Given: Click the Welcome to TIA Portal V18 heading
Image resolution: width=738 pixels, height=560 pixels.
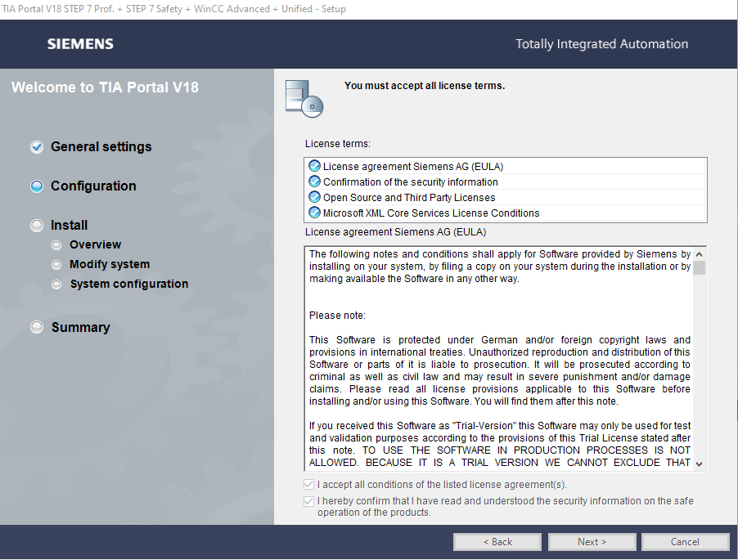Looking at the screenshot, I should 105,87.
